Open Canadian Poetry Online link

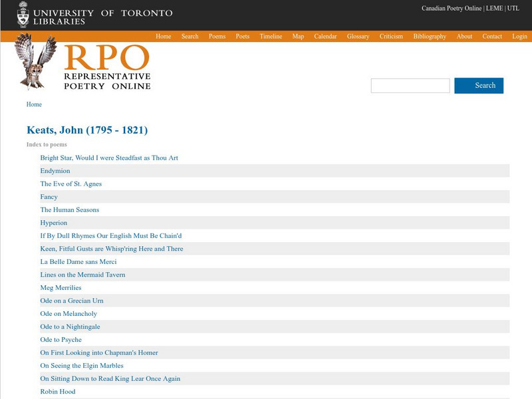[452, 8]
